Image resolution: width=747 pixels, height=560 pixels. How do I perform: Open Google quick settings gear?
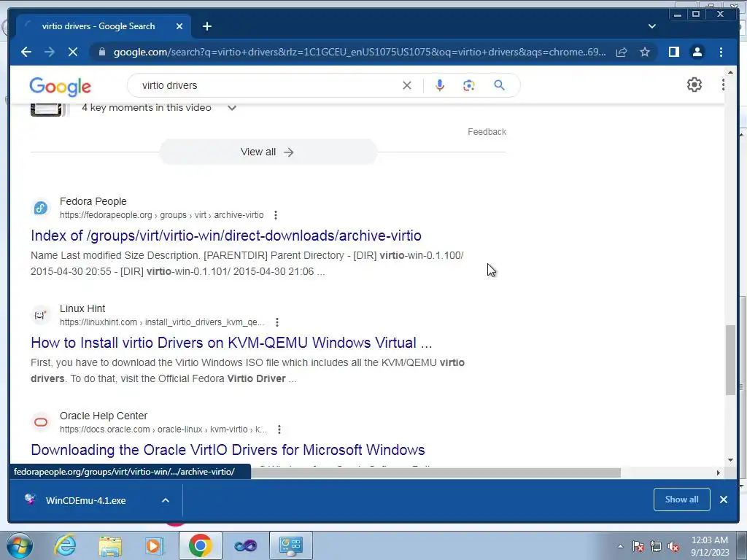(694, 85)
